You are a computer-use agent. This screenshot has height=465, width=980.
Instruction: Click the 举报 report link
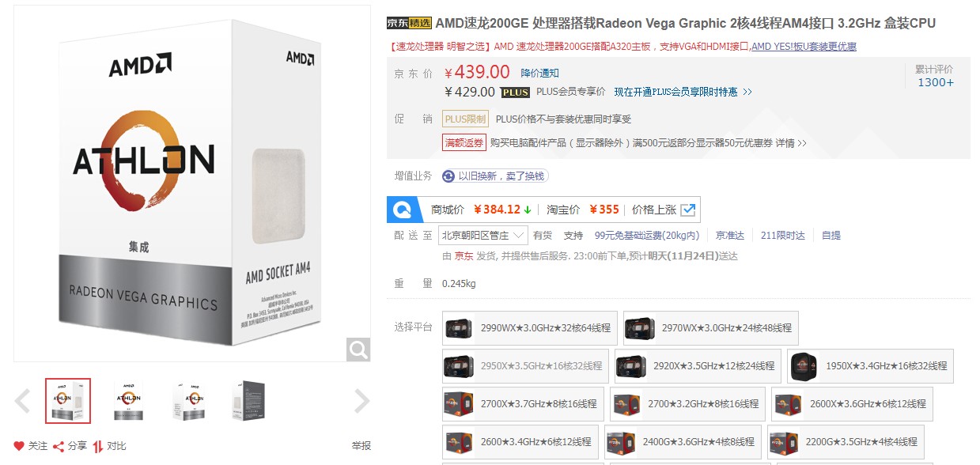pos(361,446)
